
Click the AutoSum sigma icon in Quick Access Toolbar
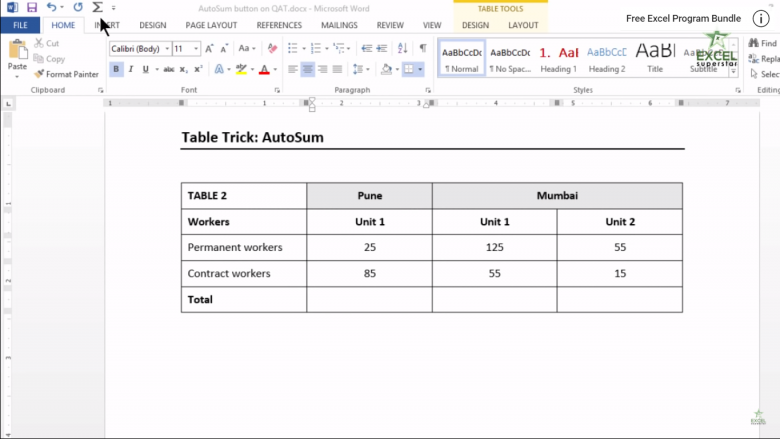point(97,7)
